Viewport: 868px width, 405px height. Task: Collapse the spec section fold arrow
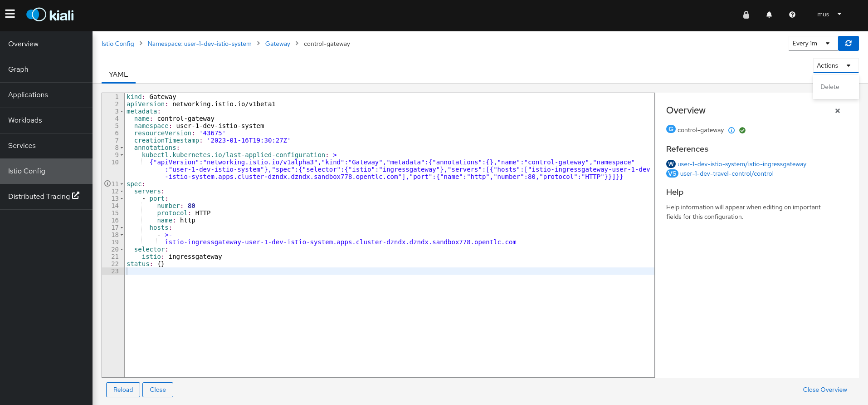(x=122, y=184)
